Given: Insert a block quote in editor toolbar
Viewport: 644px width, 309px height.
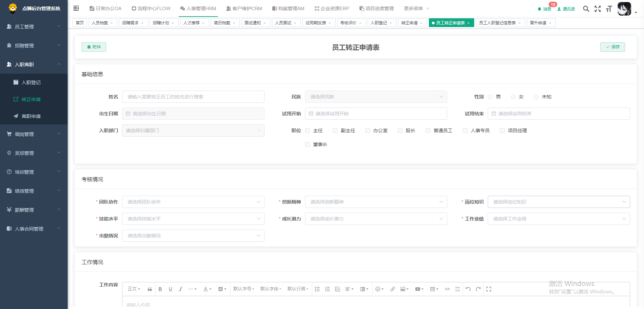Looking at the screenshot, I should [150, 289].
